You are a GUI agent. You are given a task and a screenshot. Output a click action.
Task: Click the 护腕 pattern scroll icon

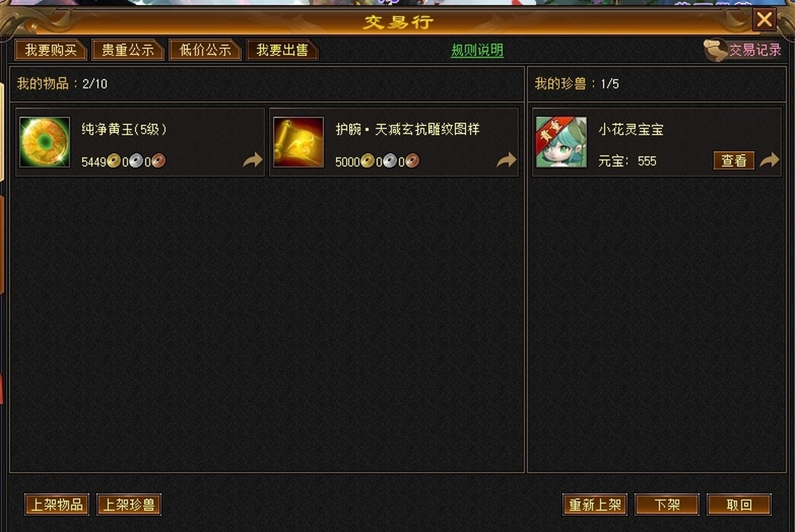[x=299, y=142]
